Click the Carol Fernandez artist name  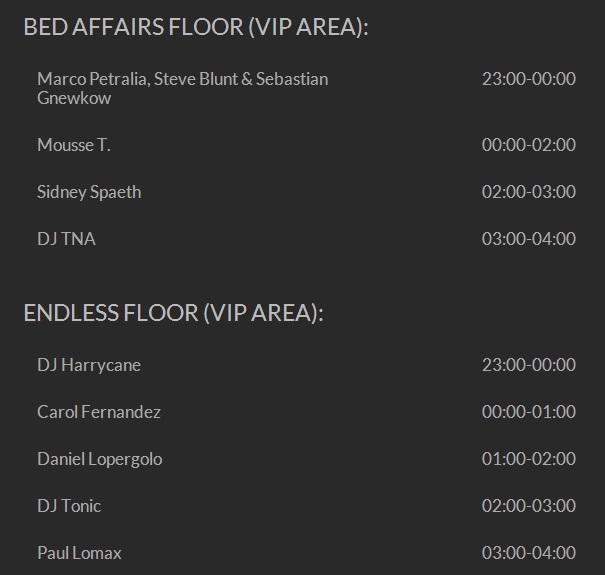click(99, 412)
